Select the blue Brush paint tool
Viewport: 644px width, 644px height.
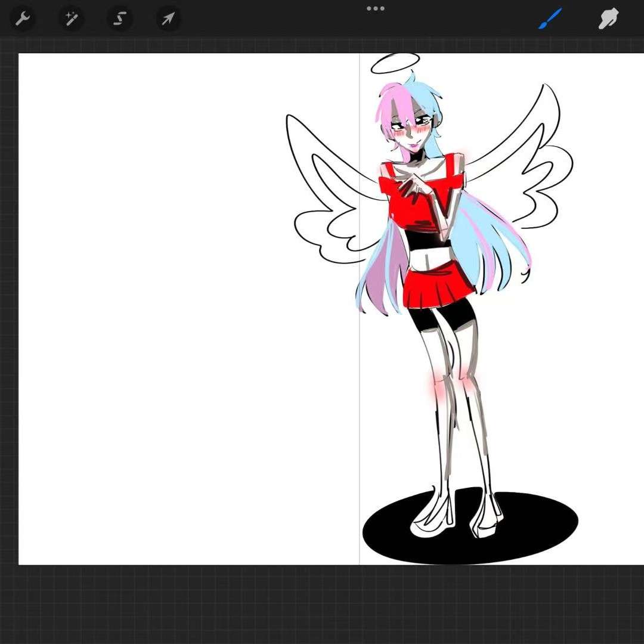(x=550, y=19)
